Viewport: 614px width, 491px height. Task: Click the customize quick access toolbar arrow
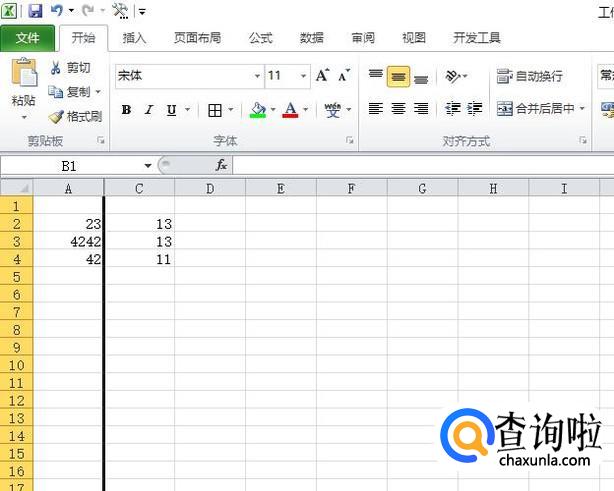143,12
